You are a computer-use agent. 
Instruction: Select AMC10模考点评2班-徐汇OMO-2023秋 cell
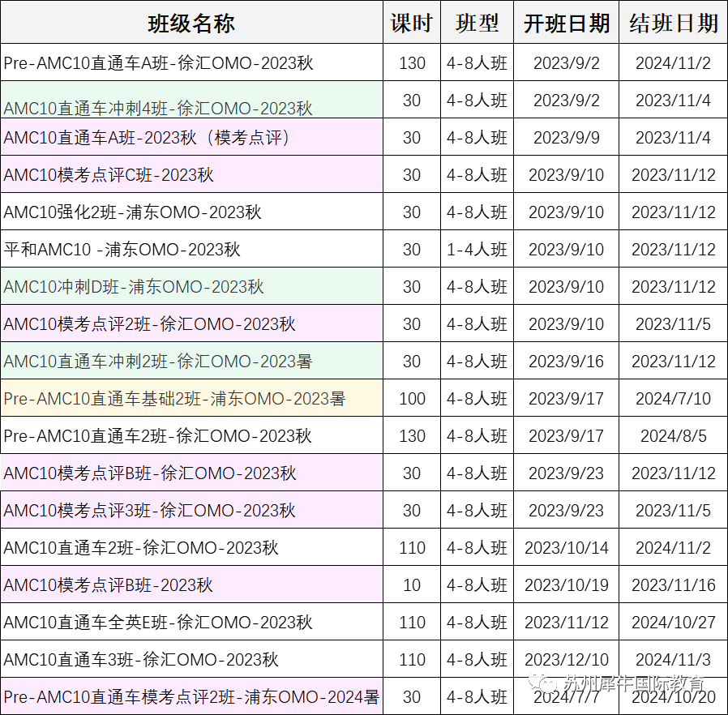pyautogui.click(x=191, y=323)
